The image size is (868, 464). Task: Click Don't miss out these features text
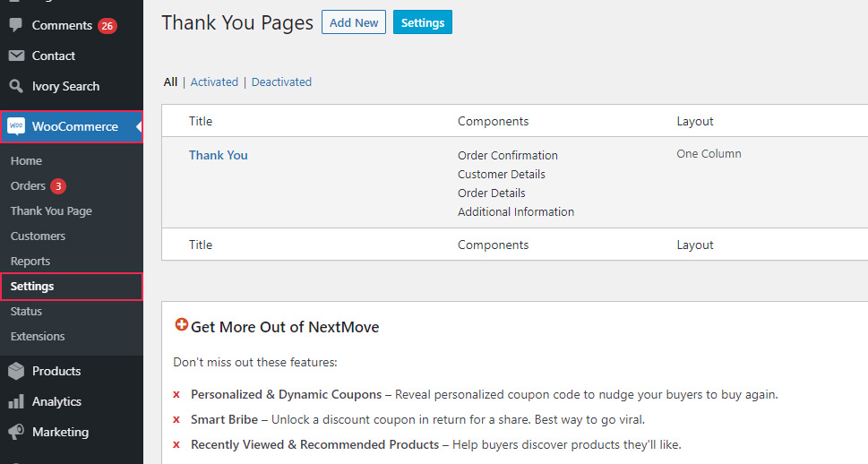coord(255,362)
